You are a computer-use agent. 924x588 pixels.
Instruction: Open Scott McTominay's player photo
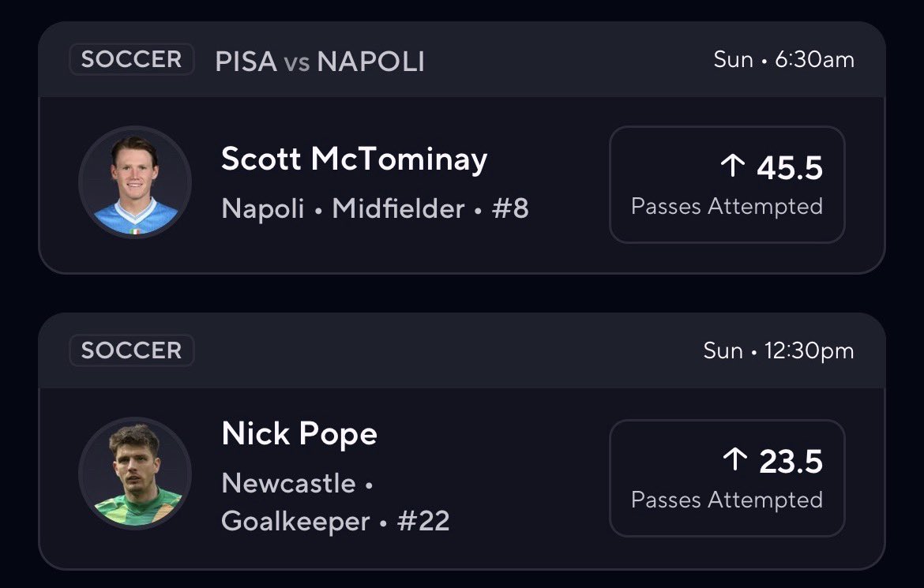click(x=135, y=182)
